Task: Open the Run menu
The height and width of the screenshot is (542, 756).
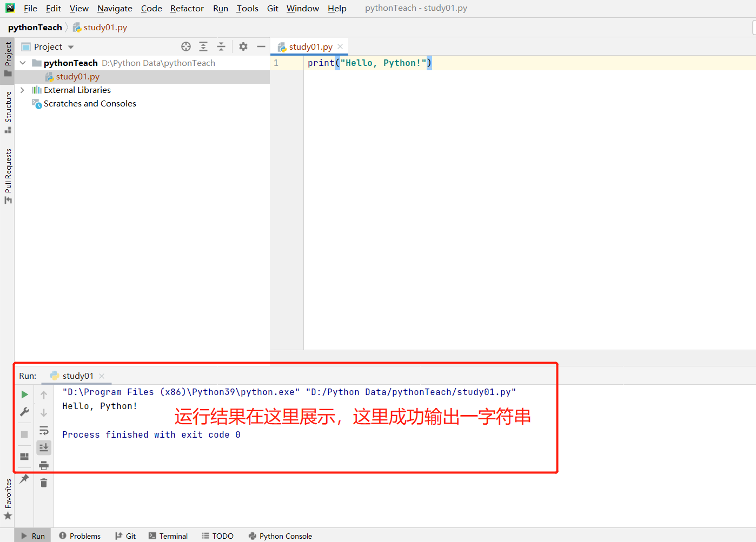Action: [221, 8]
